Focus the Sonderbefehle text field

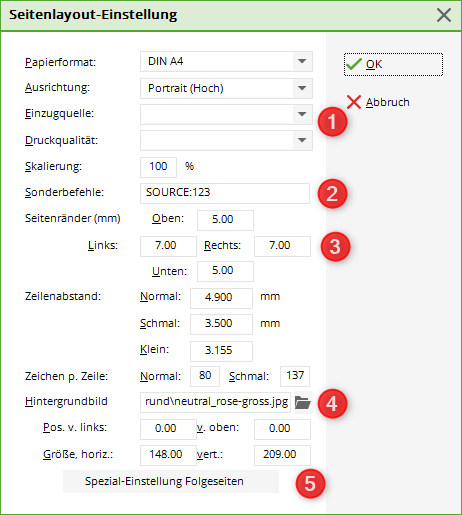click(225, 193)
